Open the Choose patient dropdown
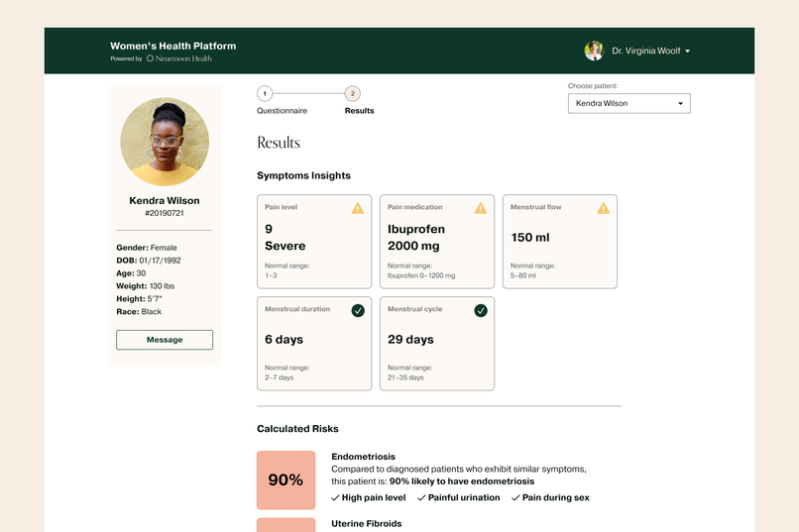The width and height of the screenshot is (799, 532). pos(629,103)
